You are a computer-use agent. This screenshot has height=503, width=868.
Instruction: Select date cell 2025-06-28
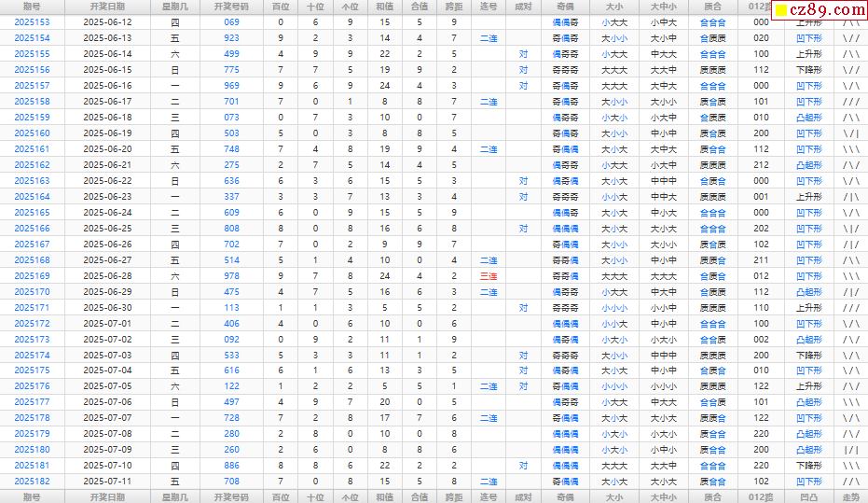tap(107, 276)
